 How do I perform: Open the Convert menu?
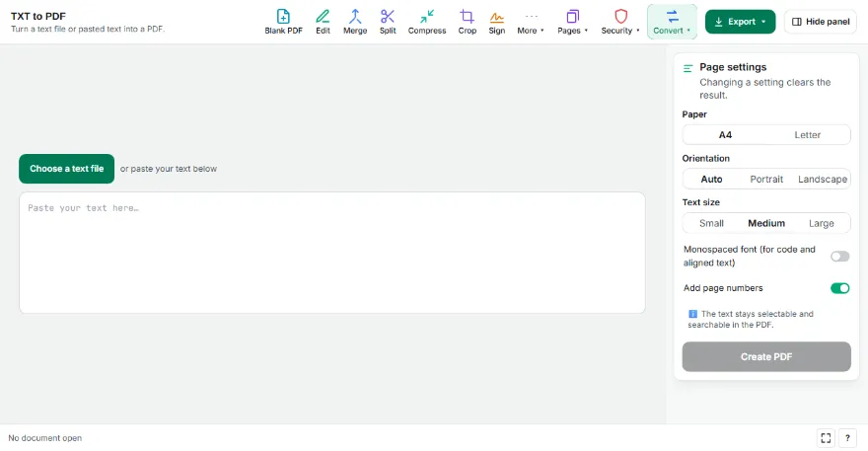click(x=672, y=22)
